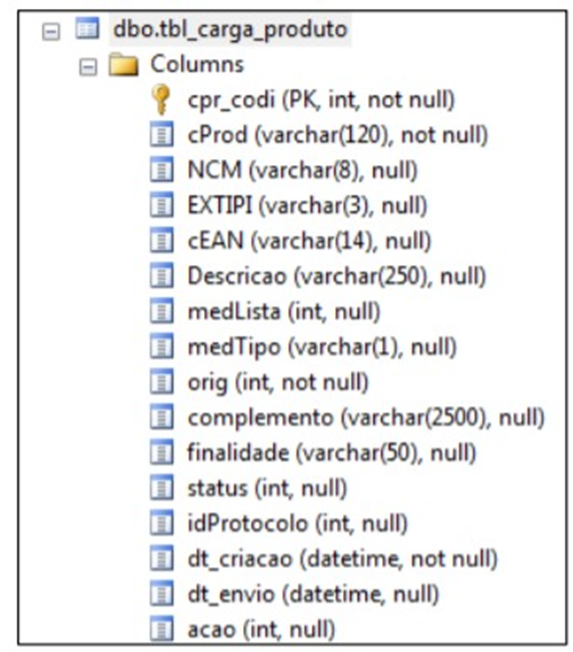Click the column icon beside complemento
This screenshot has width=573, height=652.
click(x=161, y=417)
